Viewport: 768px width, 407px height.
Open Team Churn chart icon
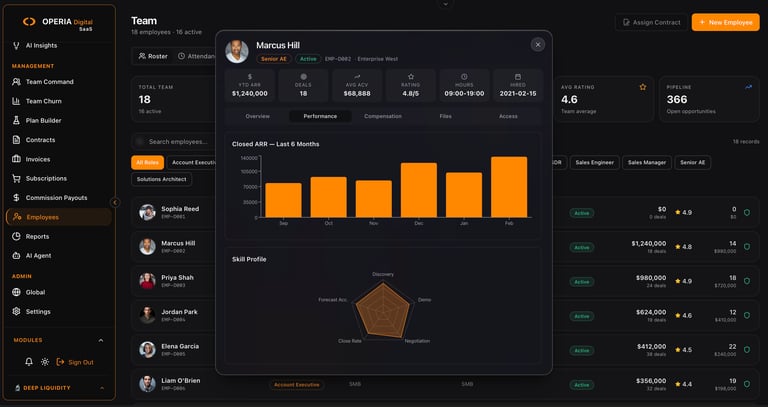16,101
